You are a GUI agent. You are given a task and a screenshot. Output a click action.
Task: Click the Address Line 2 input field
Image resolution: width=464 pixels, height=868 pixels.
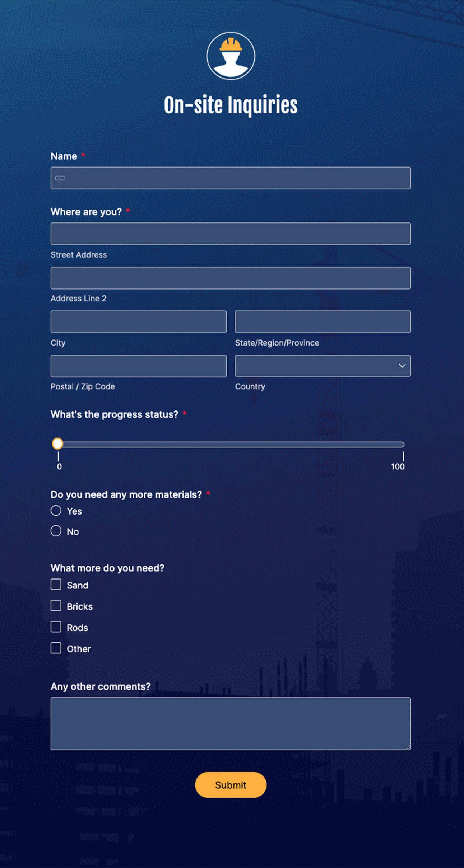[x=230, y=278]
